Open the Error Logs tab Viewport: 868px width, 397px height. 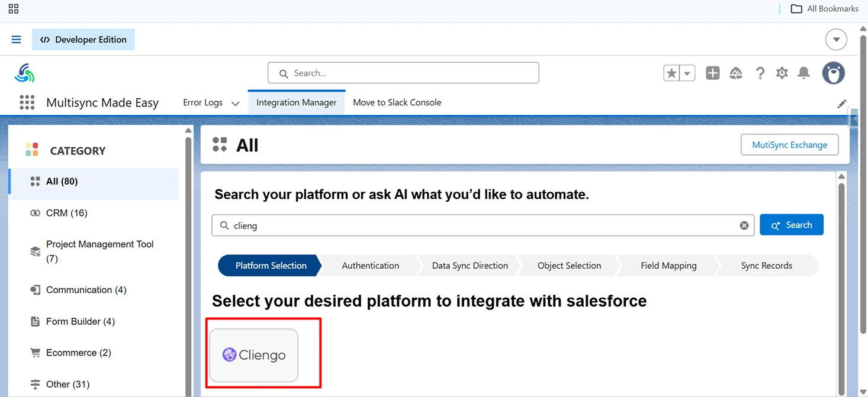(202, 102)
